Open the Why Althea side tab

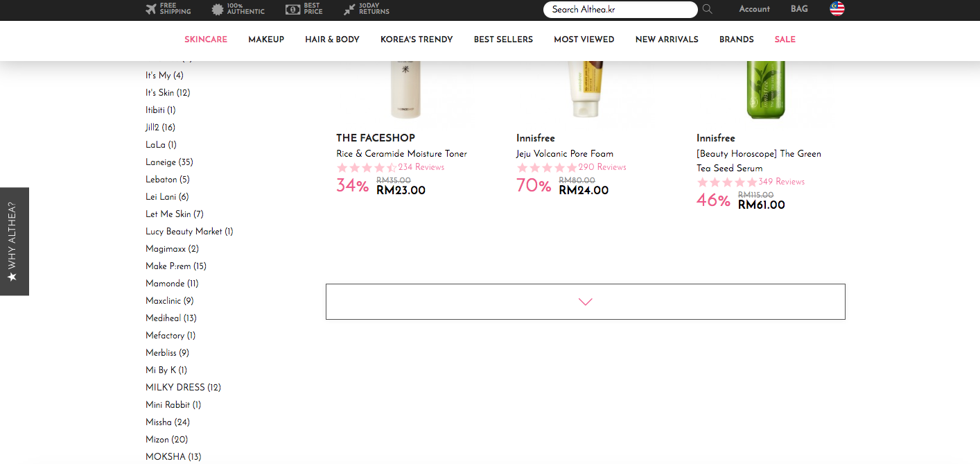(14, 241)
